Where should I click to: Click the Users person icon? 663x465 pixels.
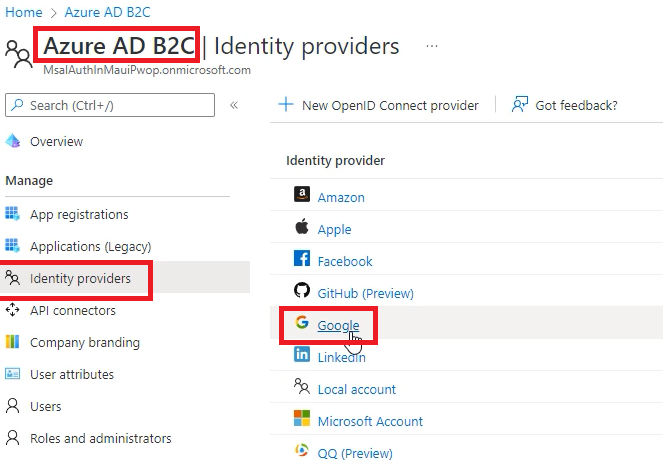tap(13, 405)
